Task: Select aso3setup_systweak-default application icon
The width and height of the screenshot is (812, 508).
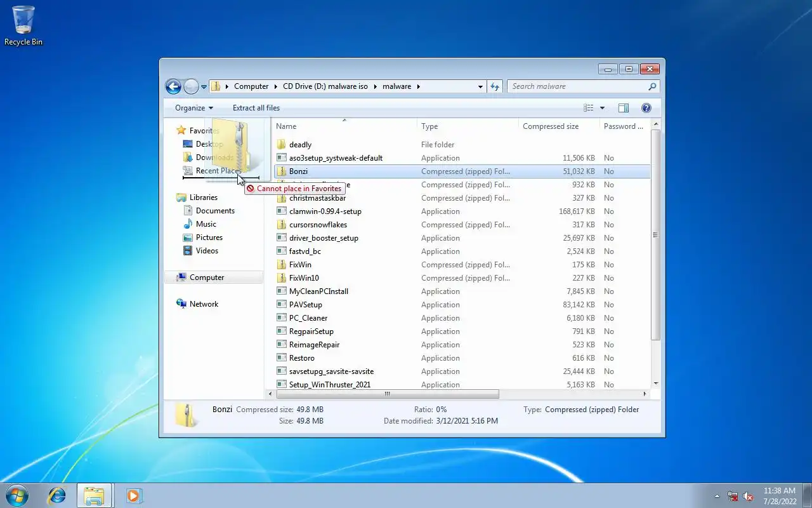Action: point(282,158)
